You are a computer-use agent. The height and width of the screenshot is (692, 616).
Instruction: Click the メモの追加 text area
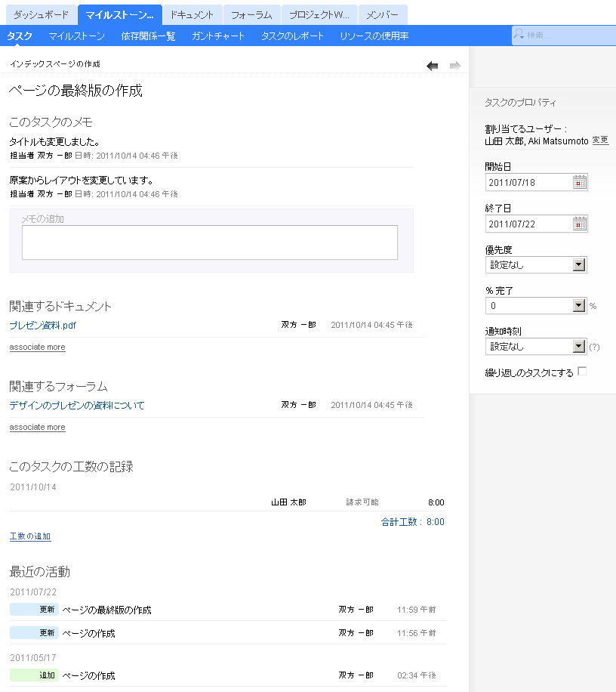[x=210, y=243]
